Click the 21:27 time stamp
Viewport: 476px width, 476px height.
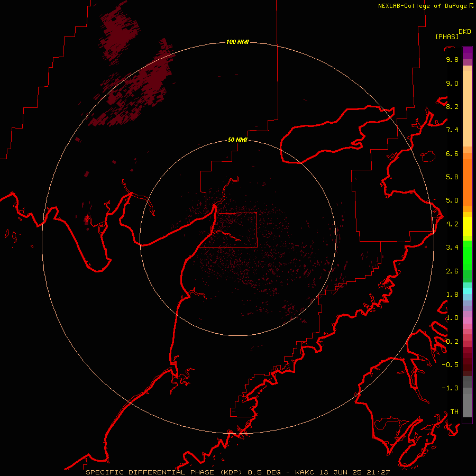pos(378,472)
